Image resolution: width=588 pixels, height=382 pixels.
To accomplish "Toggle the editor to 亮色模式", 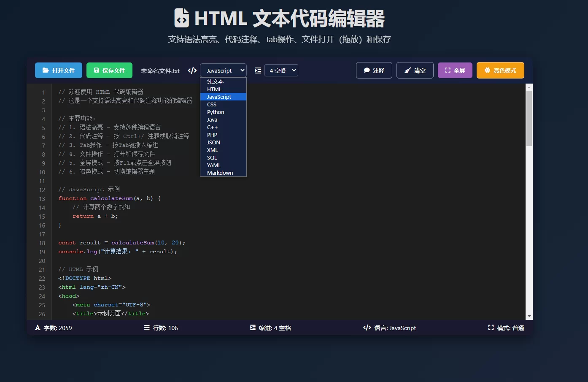I will [x=500, y=70].
